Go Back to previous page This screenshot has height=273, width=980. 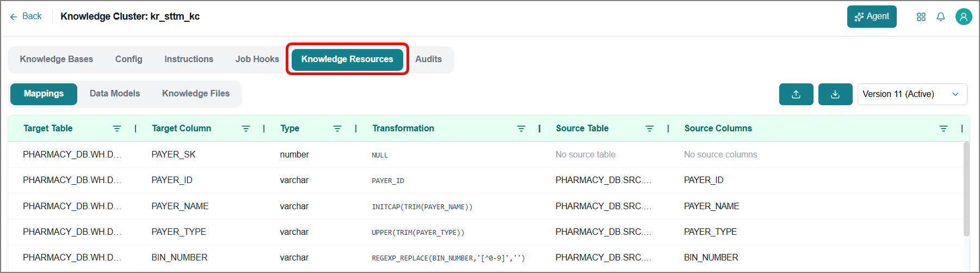pos(26,16)
